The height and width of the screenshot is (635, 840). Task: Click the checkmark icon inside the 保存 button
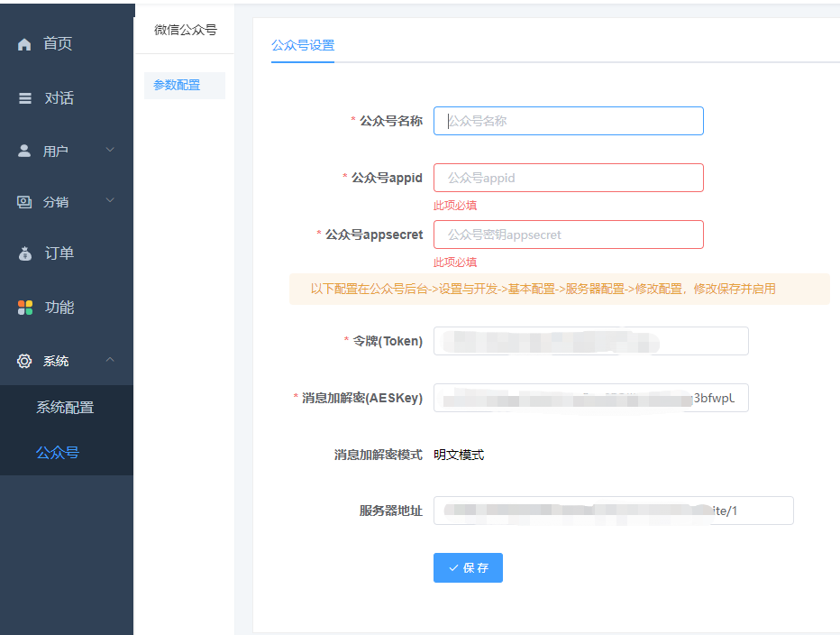(454, 567)
